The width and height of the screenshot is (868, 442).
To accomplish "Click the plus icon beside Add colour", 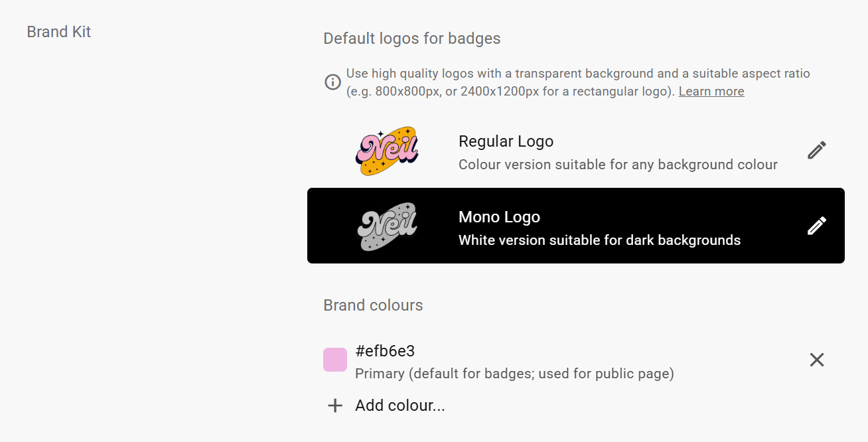I will pyautogui.click(x=334, y=405).
